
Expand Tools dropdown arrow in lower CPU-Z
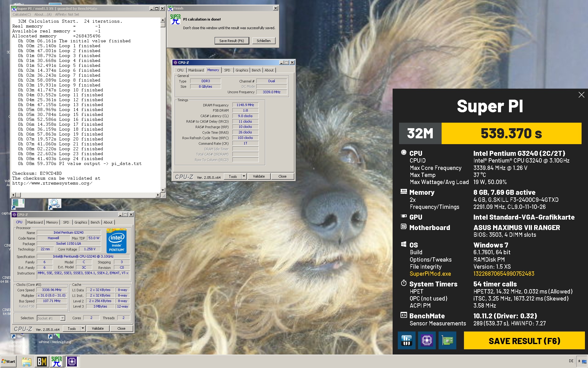pyautogui.click(x=83, y=328)
